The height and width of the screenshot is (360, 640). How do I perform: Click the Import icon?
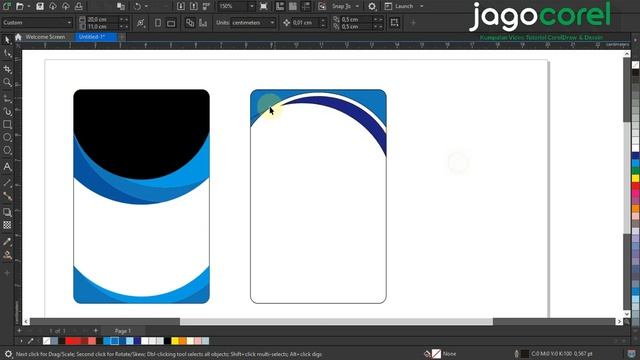click(181, 6)
